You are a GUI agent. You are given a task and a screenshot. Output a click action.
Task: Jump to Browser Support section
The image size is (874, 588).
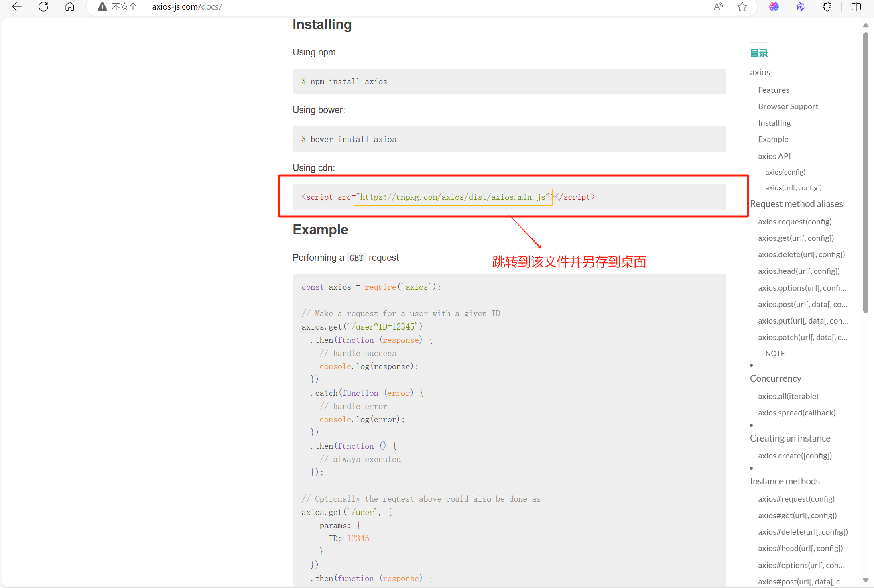[788, 106]
